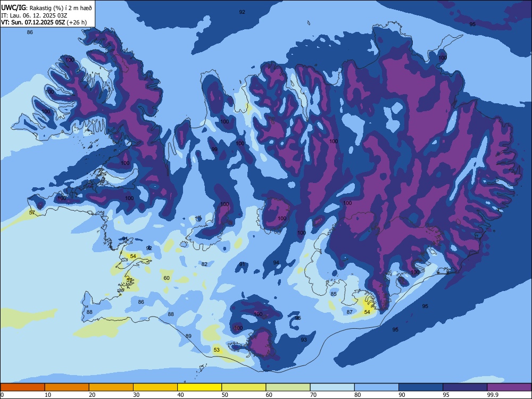Click the map value '82'
The height and width of the screenshot is (399, 532).
(x=204, y=264)
